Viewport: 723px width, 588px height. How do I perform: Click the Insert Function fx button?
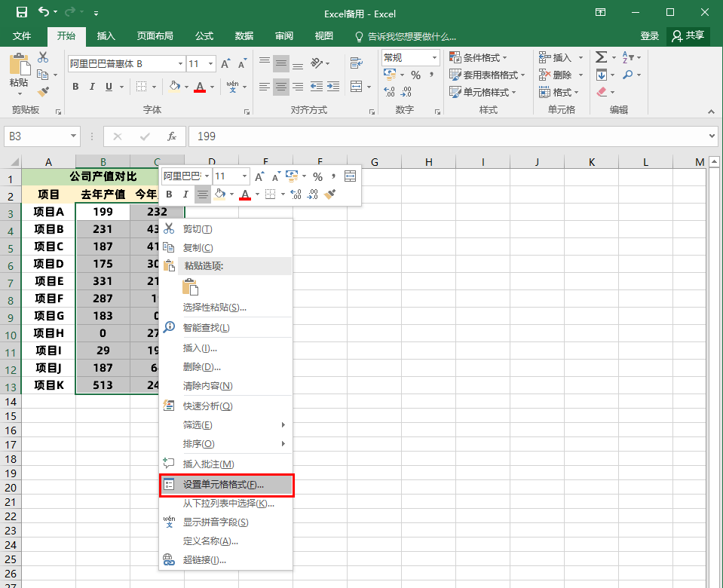[172, 136]
